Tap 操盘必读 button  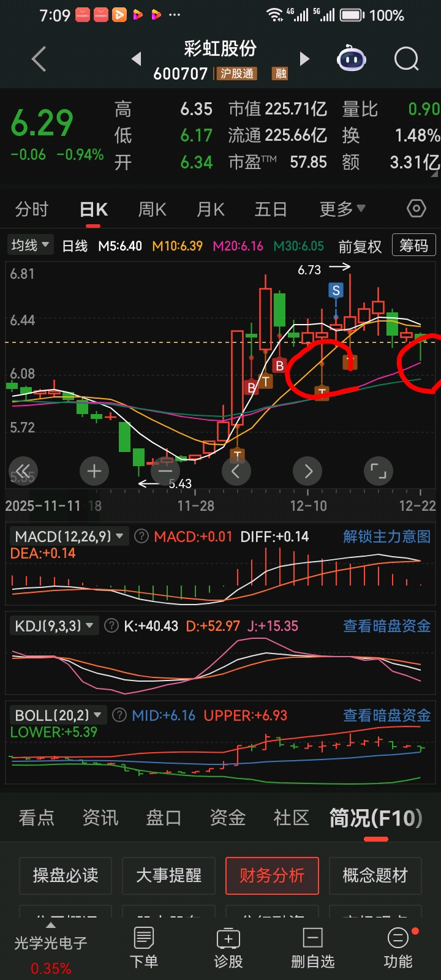coord(66,876)
